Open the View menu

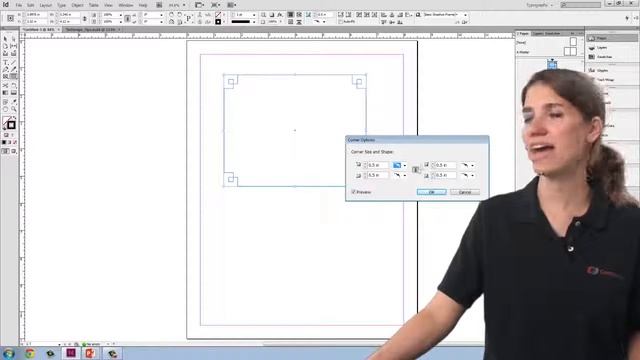pos(108,5)
